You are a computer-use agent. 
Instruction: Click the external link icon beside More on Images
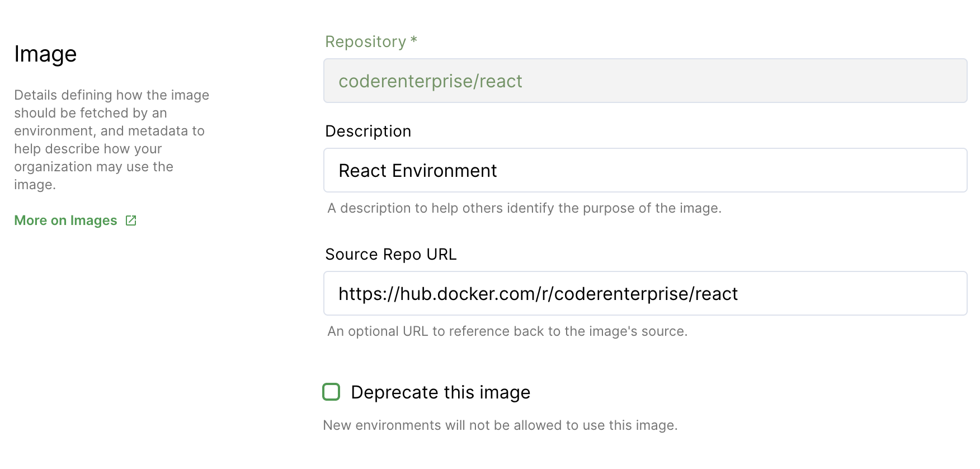pos(131,221)
